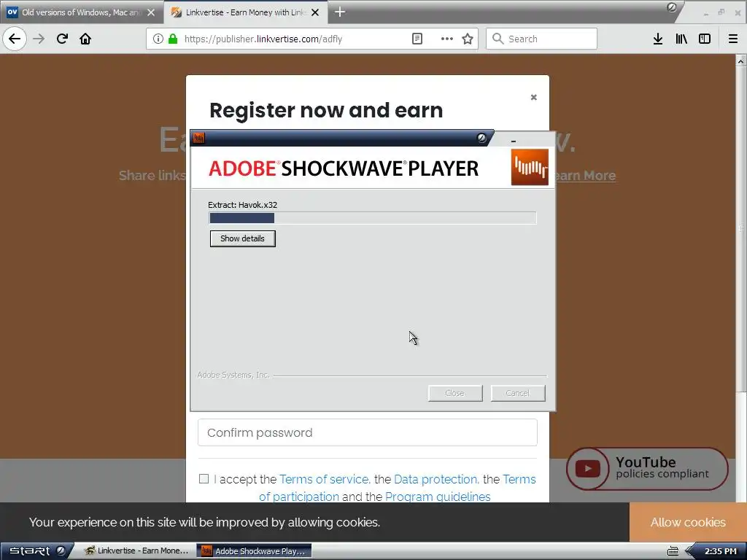The width and height of the screenshot is (747, 560).
Task: Open the browser Home page
Action: [85, 39]
